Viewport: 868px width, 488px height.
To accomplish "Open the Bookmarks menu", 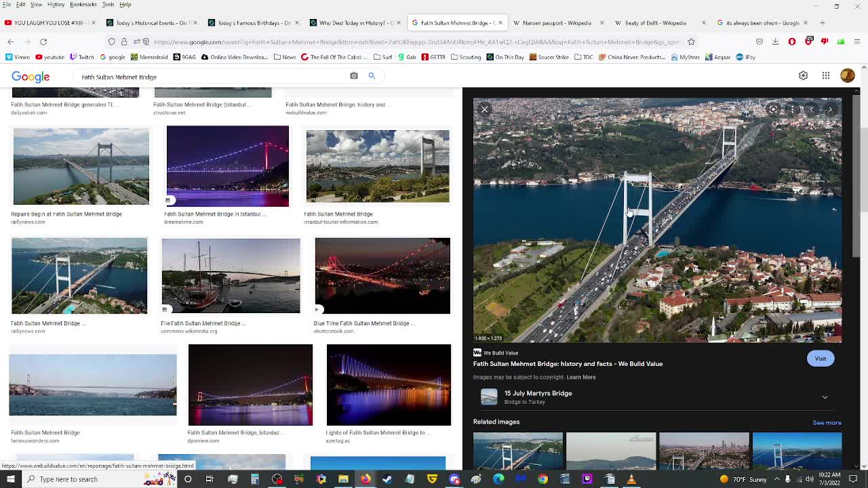I will point(83,5).
